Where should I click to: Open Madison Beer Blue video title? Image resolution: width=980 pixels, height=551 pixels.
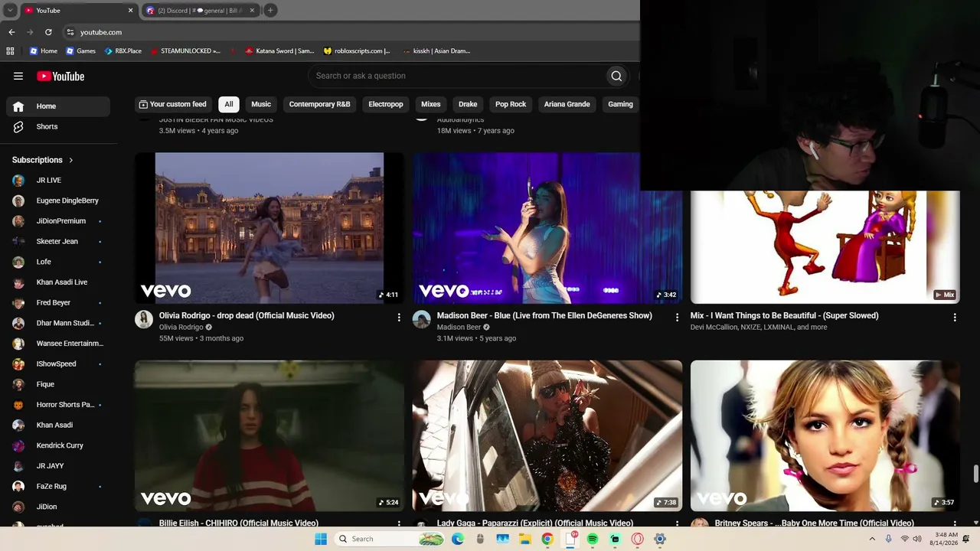pyautogui.click(x=544, y=315)
